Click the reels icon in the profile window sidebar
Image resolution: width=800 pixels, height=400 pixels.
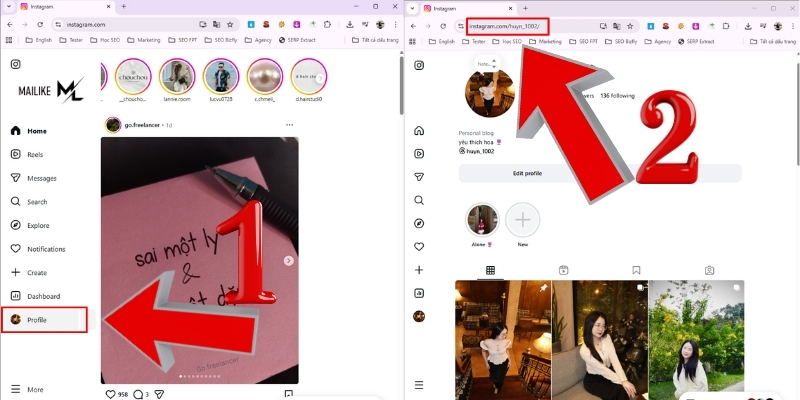point(419,154)
